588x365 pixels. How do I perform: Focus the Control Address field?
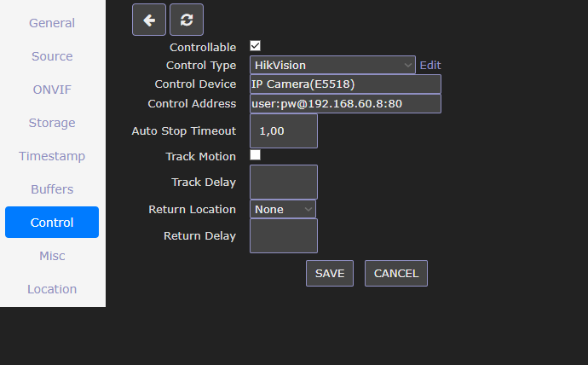point(345,103)
